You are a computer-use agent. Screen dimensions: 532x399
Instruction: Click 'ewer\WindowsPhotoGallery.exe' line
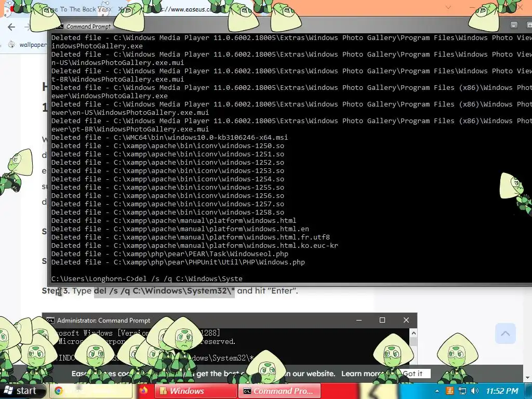(x=110, y=96)
